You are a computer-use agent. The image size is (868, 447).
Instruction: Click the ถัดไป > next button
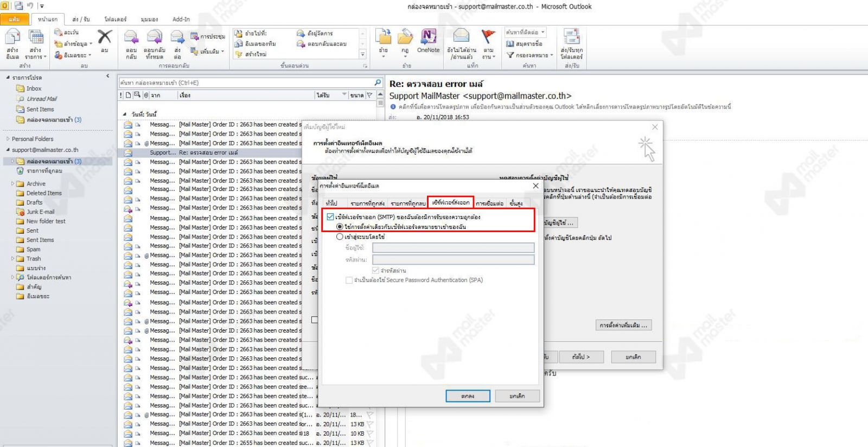coord(580,357)
